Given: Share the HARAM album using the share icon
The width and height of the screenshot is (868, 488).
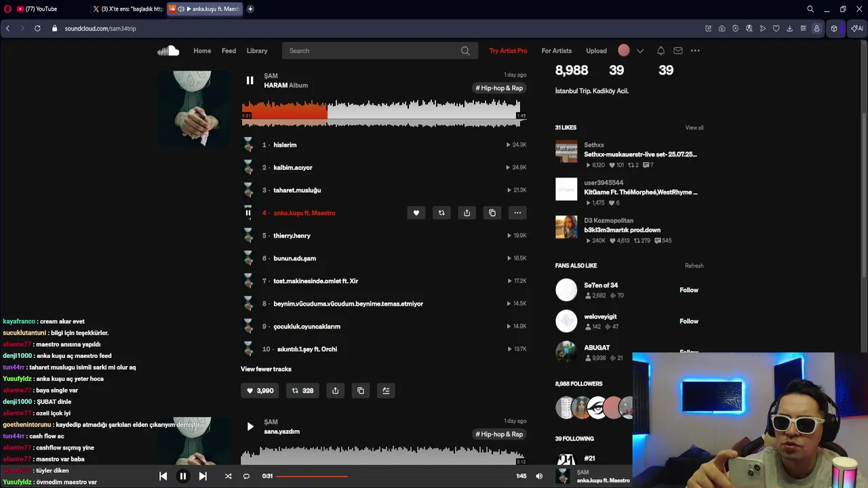Looking at the screenshot, I should click(x=335, y=390).
